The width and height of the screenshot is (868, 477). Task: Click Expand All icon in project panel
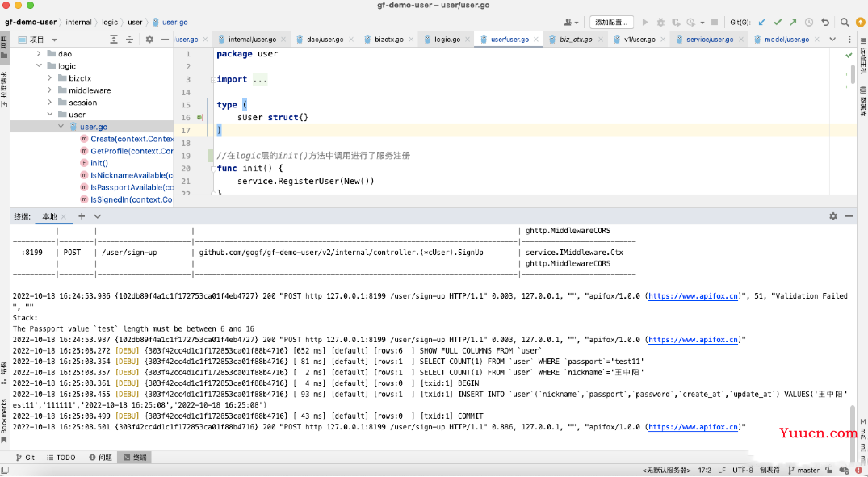point(114,40)
